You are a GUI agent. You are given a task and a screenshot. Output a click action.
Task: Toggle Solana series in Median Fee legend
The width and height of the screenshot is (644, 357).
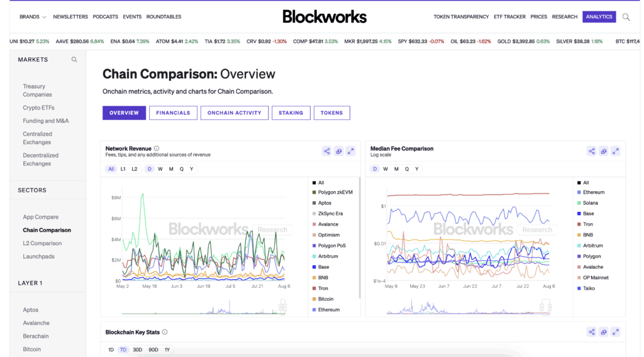587,203
